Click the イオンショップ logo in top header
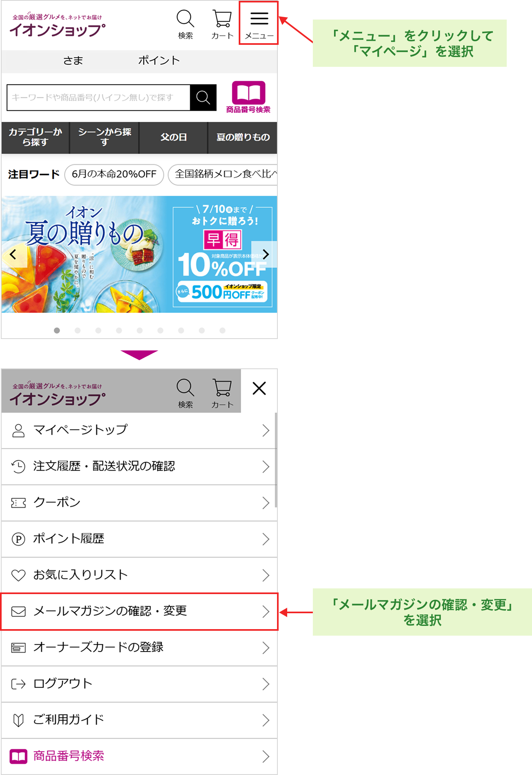Viewport: 532px width, 775px height. (57, 25)
